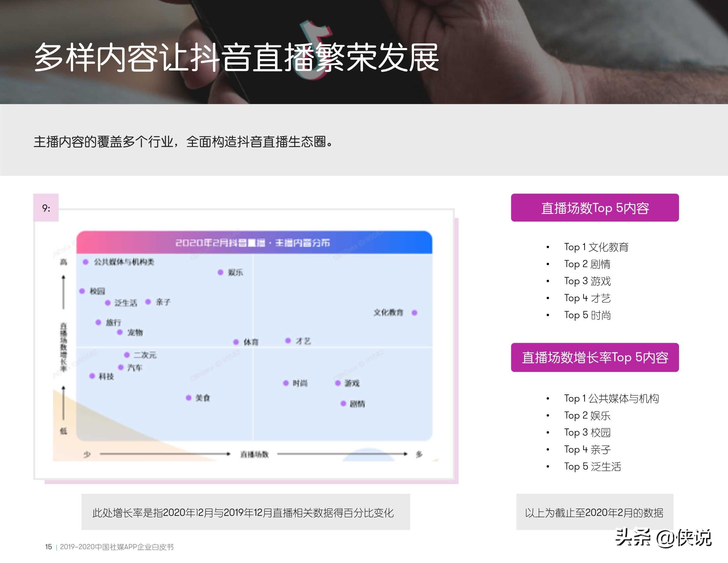The height and width of the screenshot is (563, 728).
Task: Click the chart header 2020年2月抖音直播·主播内容分布
Action: (x=253, y=242)
